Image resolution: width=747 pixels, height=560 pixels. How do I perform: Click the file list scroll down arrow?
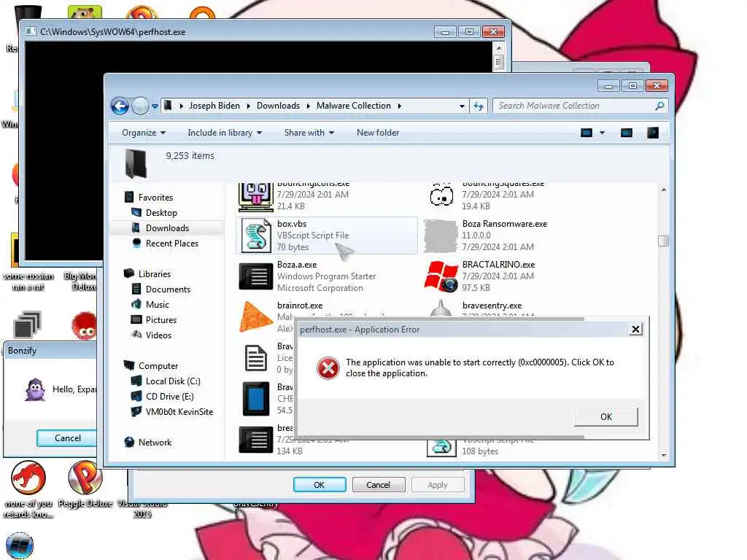click(664, 455)
